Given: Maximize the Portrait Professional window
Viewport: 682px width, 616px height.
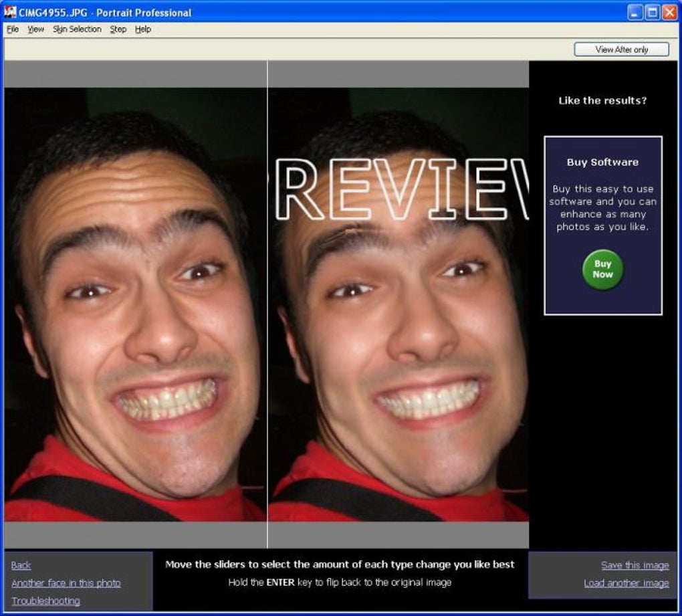Looking at the screenshot, I should tap(652, 12).
